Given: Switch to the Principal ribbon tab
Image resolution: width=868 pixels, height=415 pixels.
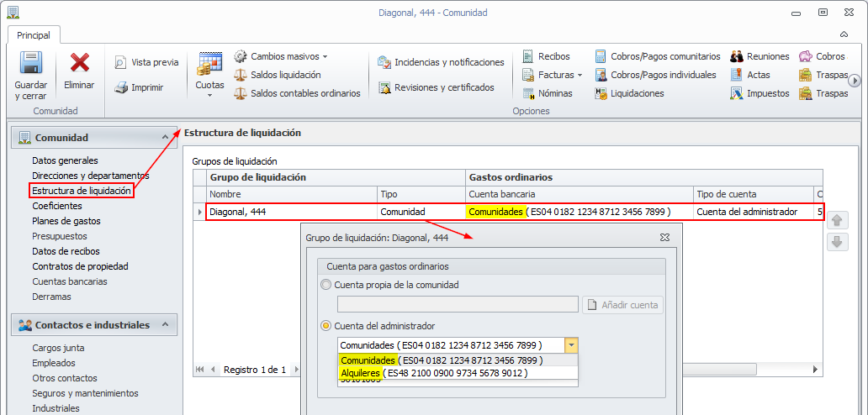Looking at the screenshot, I should (x=34, y=35).
